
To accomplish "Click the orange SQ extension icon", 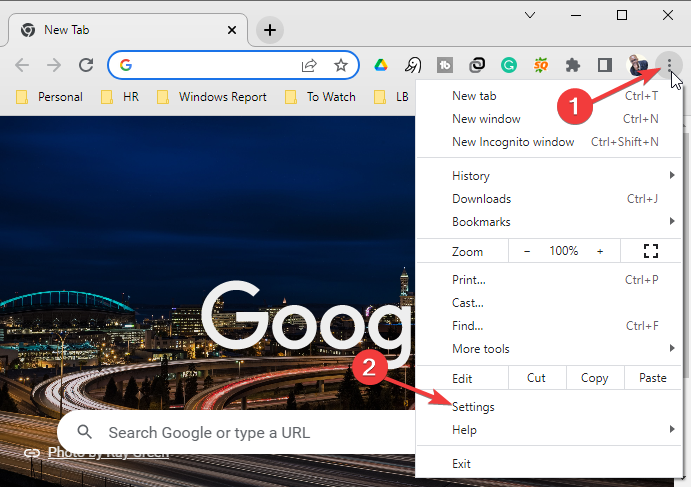I will click(x=541, y=66).
